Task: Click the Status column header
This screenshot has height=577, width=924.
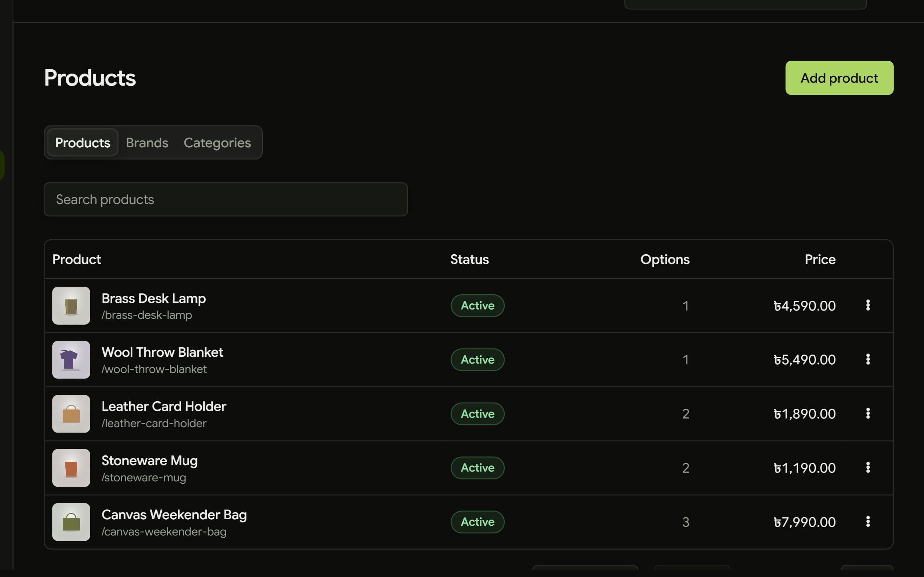Action: [470, 260]
